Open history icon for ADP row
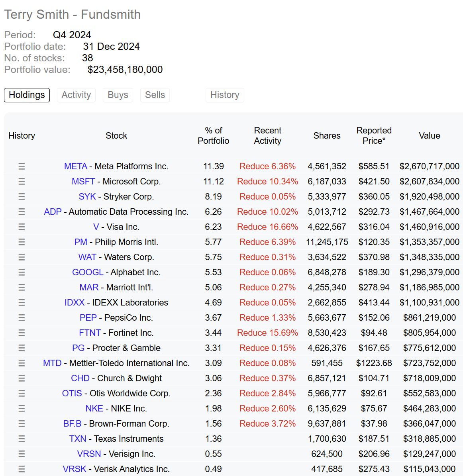The height and width of the screenshot is (476, 463). click(x=22, y=212)
